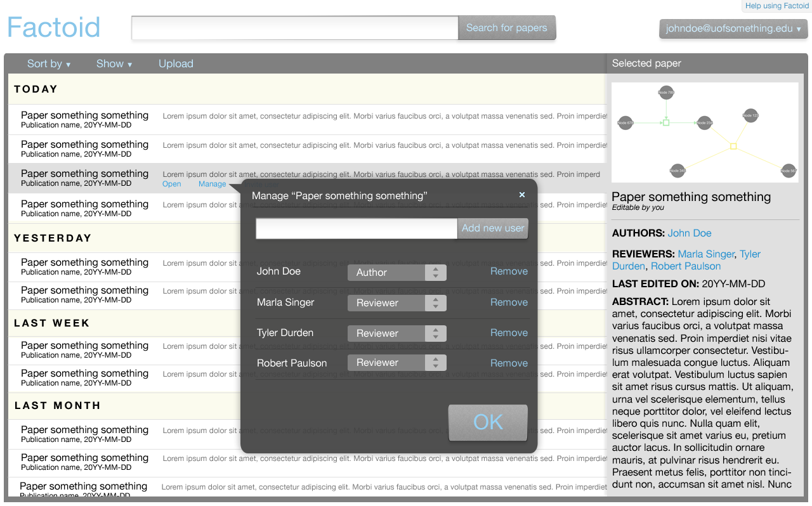Close the Manage paper dialog
The height and width of the screenshot is (506, 812).
(522, 195)
